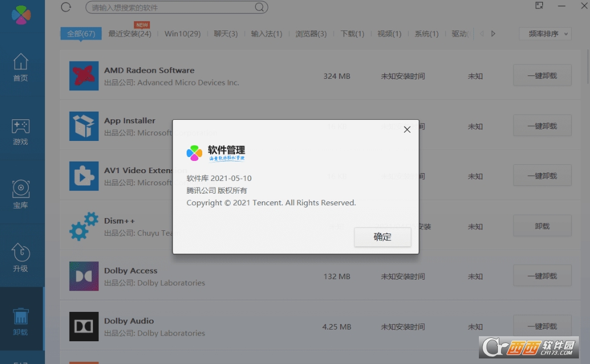Uninstall App Installer with 一键卸载

[x=542, y=126]
